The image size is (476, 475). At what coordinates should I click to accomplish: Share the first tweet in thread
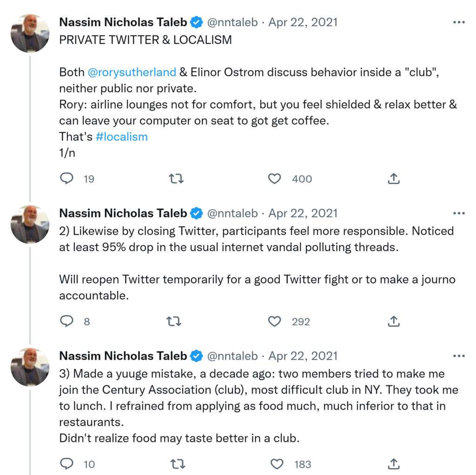(394, 179)
